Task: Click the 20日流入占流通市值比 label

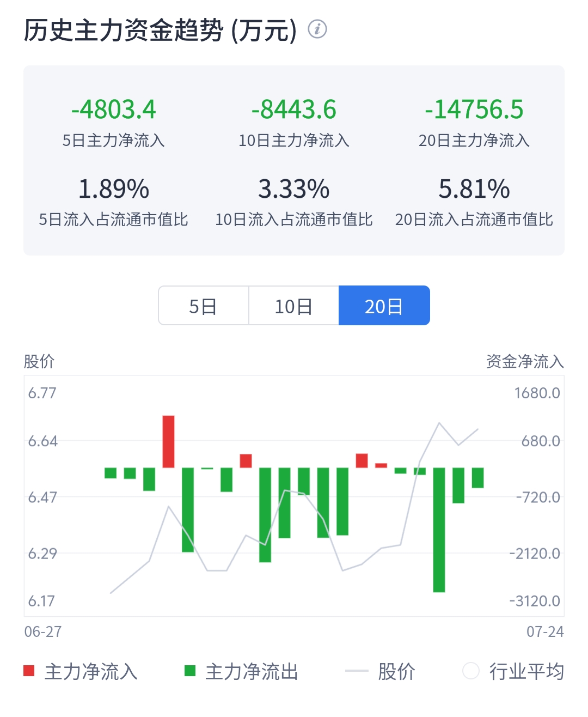Action: (474, 220)
